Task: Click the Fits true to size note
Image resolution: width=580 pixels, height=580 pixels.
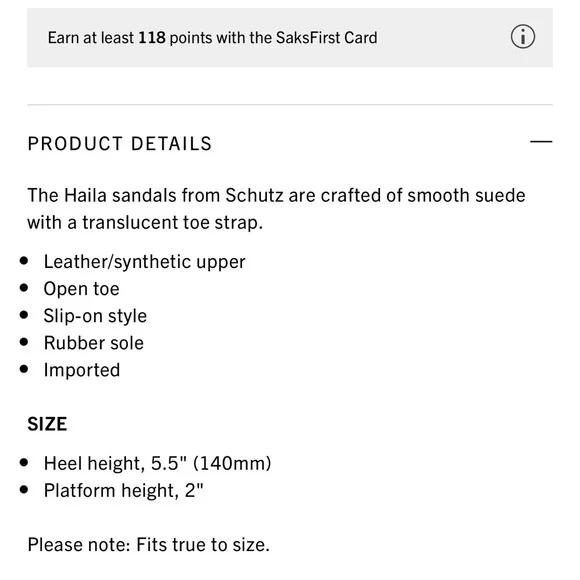Action: coord(148,544)
